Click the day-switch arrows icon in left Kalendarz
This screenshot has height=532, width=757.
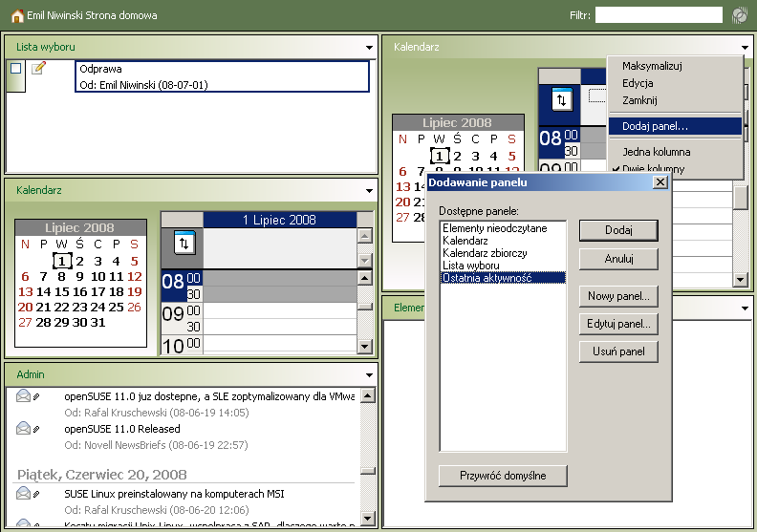(184, 244)
